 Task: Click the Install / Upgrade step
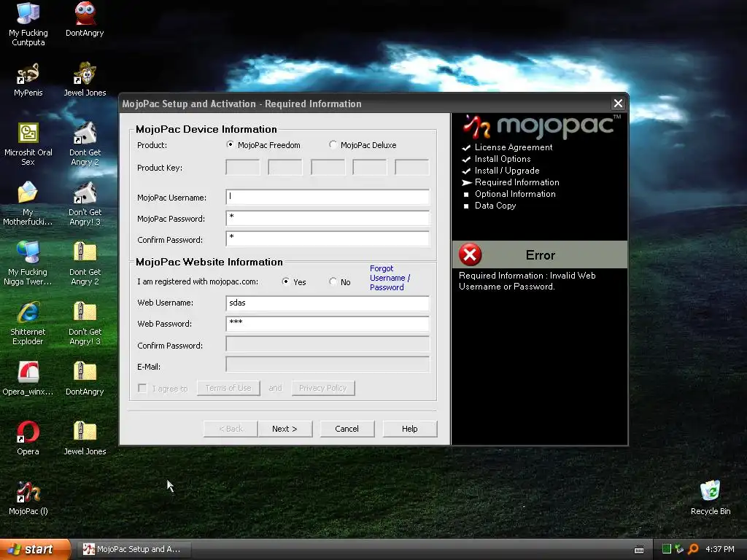point(507,171)
